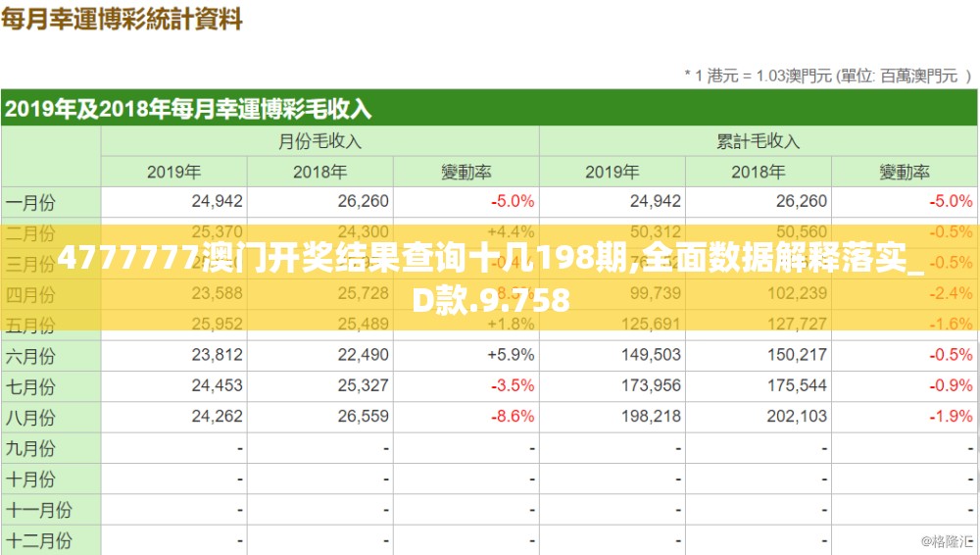The height and width of the screenshot is (555, 980).
Task: Select the 十二月份 row label
Action: [x=39, y=540]
